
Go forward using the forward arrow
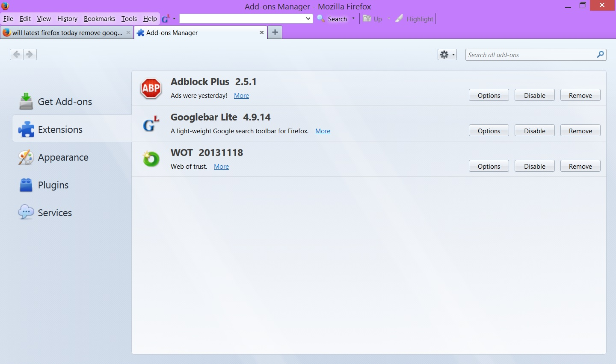point(30,54)
